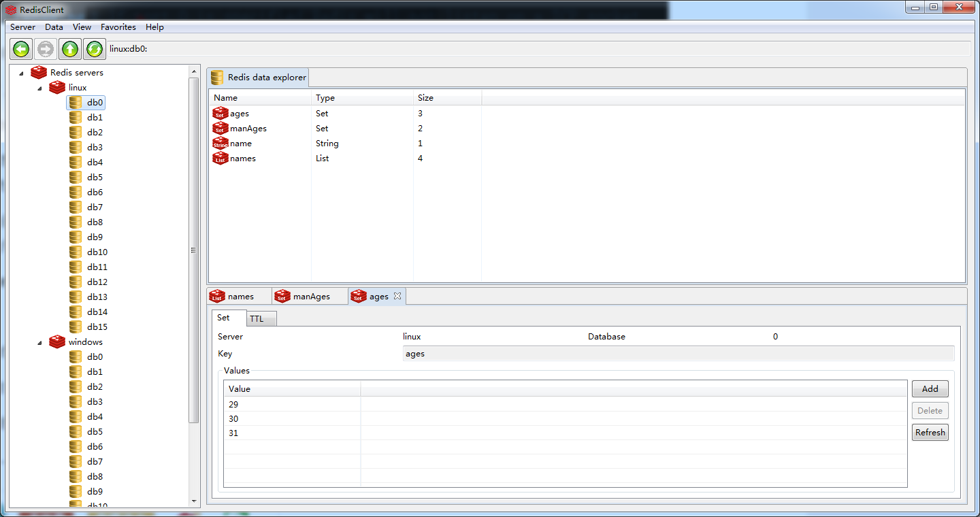Click the grayed forward arrow toolbar button

click(46, 49)
